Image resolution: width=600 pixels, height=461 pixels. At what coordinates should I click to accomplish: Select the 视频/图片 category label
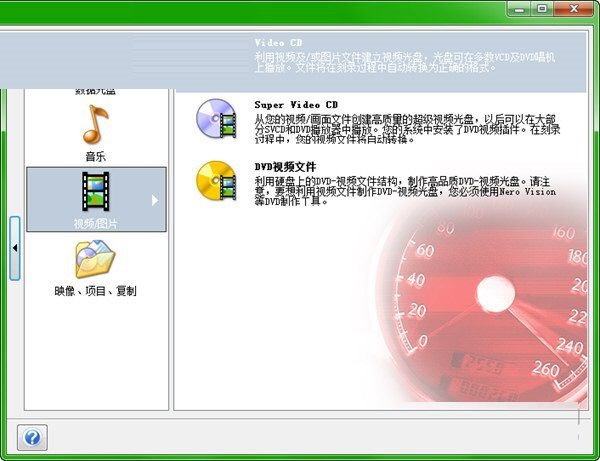[x=95, y=224]
